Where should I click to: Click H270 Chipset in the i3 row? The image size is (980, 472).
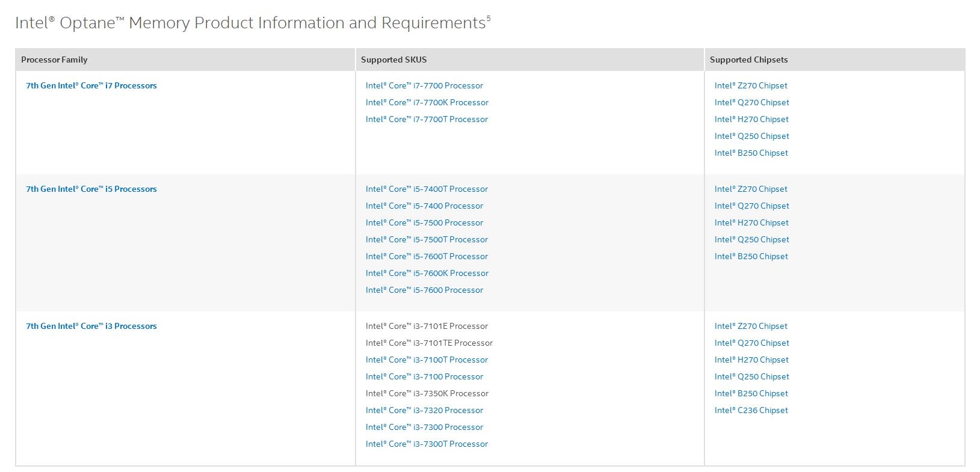point(751,360)
